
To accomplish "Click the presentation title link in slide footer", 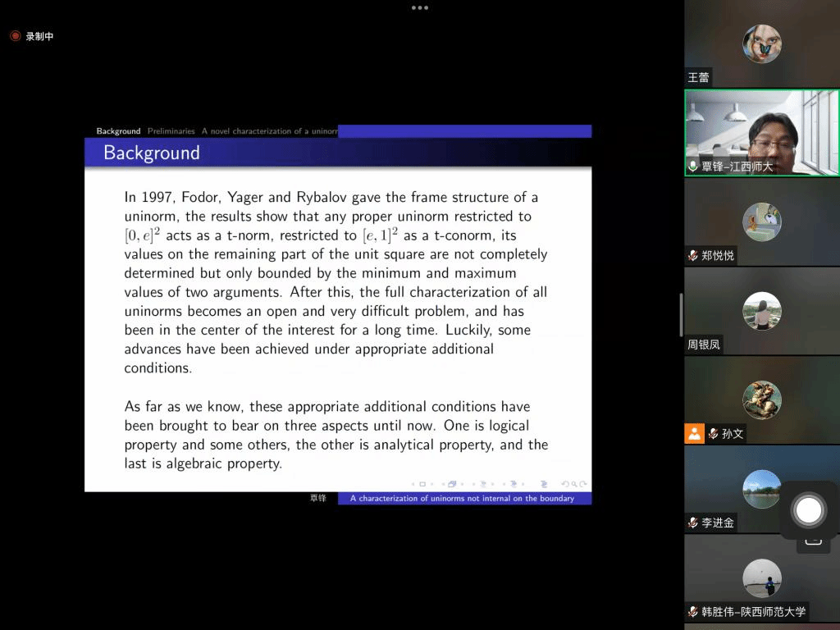I will tap(463, 498).
